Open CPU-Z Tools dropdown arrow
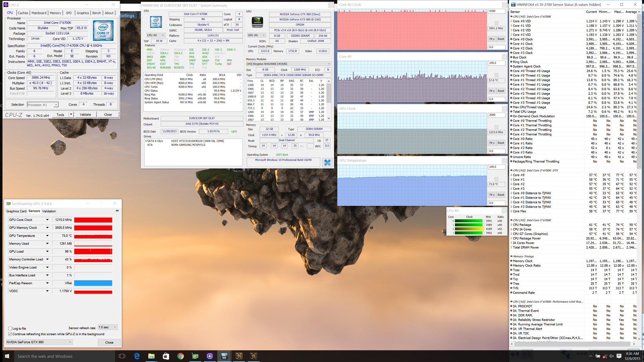 (x=71, y=115)
